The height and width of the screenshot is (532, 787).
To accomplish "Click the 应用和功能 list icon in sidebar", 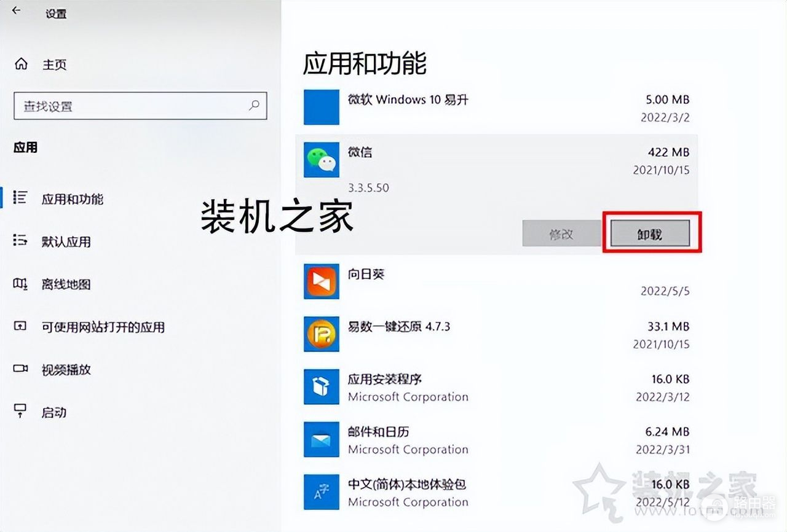I will pyautogui.click(x=20, y=198).
